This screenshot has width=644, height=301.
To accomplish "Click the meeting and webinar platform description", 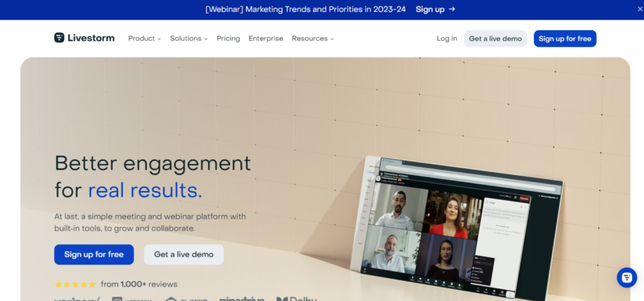I will tap(150, 222).
